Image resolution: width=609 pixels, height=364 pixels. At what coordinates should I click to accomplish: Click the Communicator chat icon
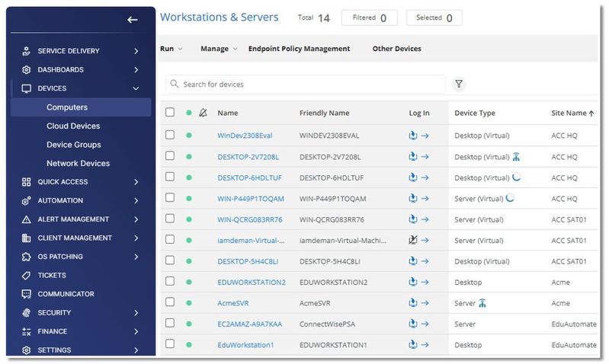[26, 294]
